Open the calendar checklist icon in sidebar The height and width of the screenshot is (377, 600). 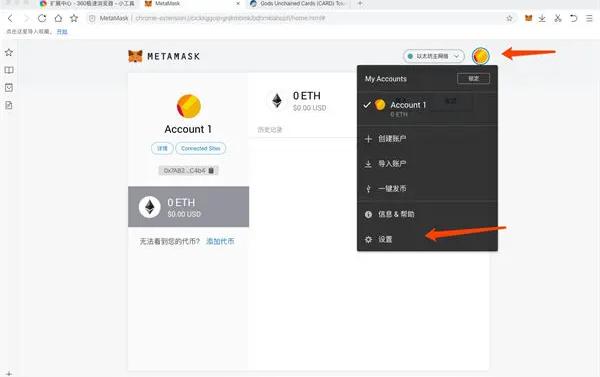pos(9,88)
